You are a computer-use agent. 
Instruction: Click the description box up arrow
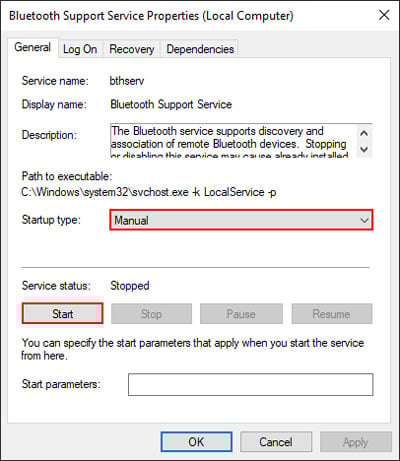tap(364, 133)
